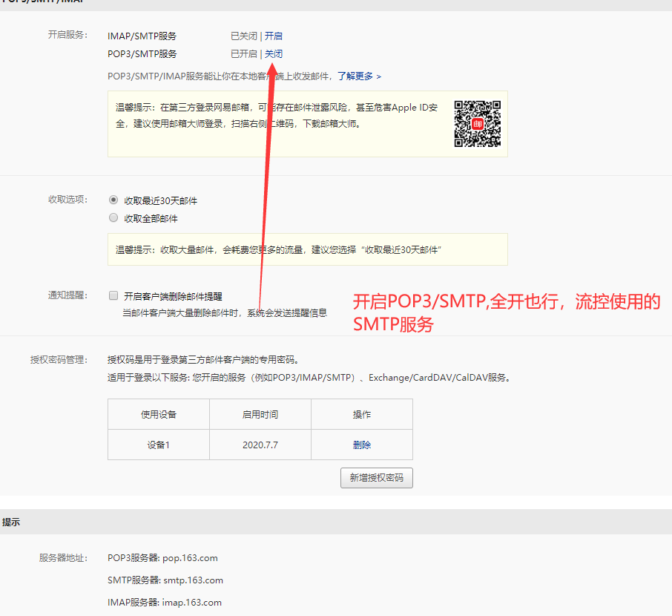Click the 启用时间 column header
The width and height of the screenshot is (672, 616).
(x=260, y=414)
